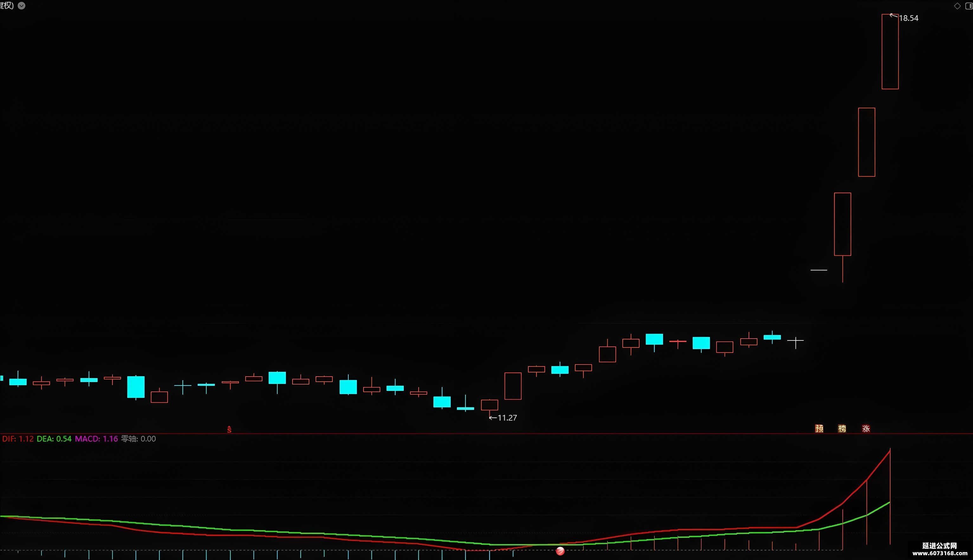Click the white flat one-line limit-up candle

click(x=819, y=270)
